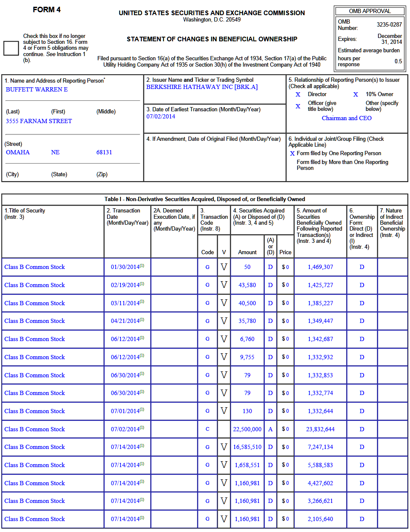Screen dimensions: 410x532
Task: Toggle the Director relationship checkbox
Action: (x=298, y=94)
